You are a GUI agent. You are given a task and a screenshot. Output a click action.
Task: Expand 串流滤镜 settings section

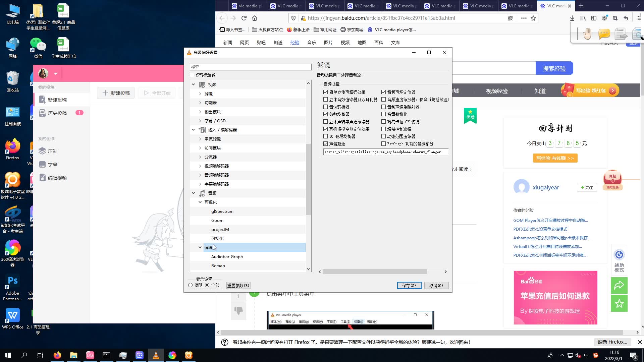200,138
